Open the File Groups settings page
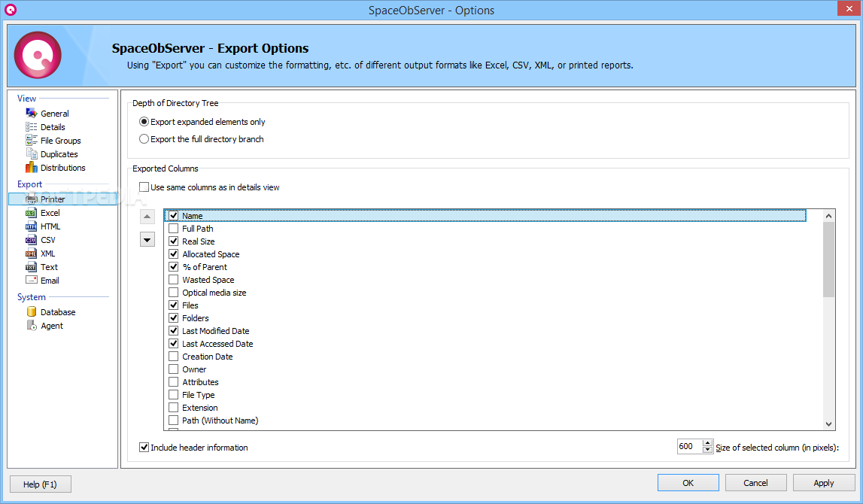Viewport: 863px width, 504px height. point(60,141)
